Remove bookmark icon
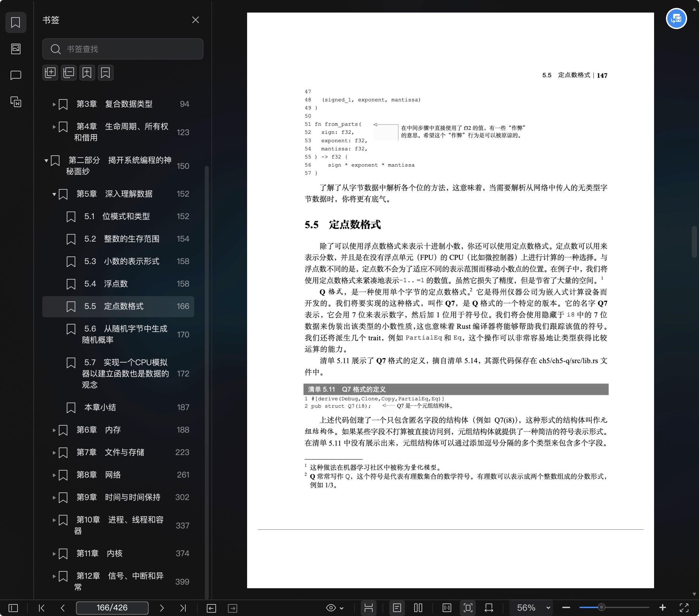The height and width of the screenshot is (616, 699). [106, 72]
